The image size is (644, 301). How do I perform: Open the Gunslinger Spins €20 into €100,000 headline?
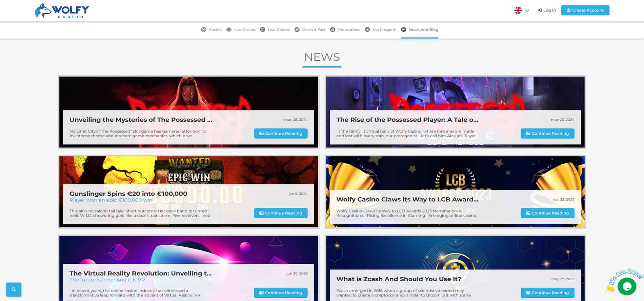point(128,194)
